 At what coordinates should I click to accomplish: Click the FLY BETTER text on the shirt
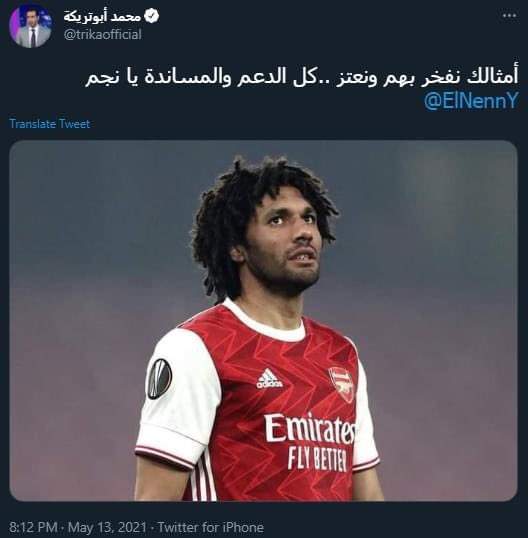point(317,458)
